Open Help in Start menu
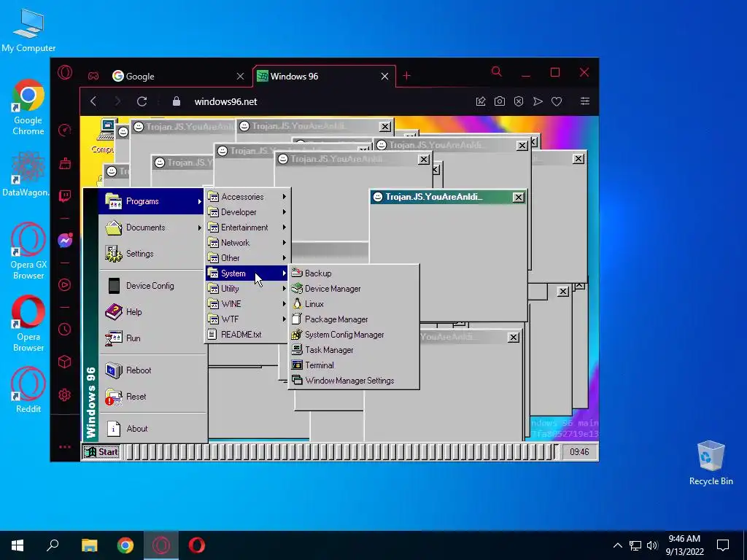 coord(152,312)
